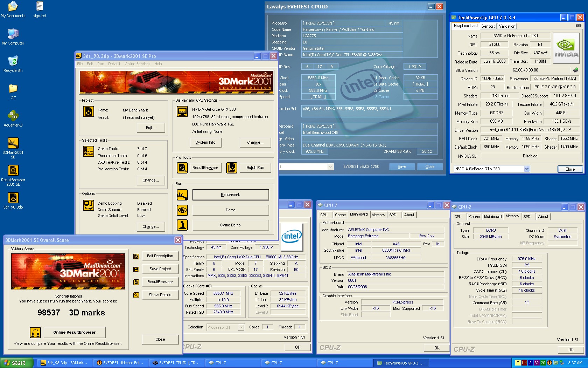Click the DRAM Frequency 975.0 MHz value
The image size is (588, 368).
(527, 259)
